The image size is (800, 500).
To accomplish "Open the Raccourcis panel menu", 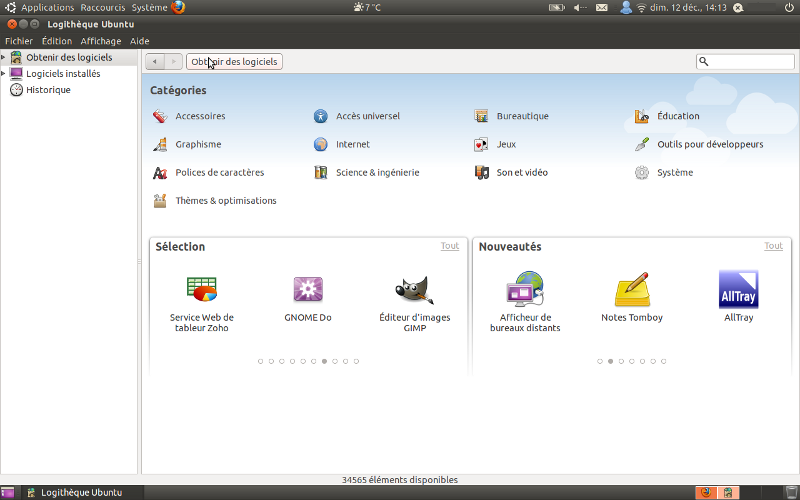I will coord(103,7).
